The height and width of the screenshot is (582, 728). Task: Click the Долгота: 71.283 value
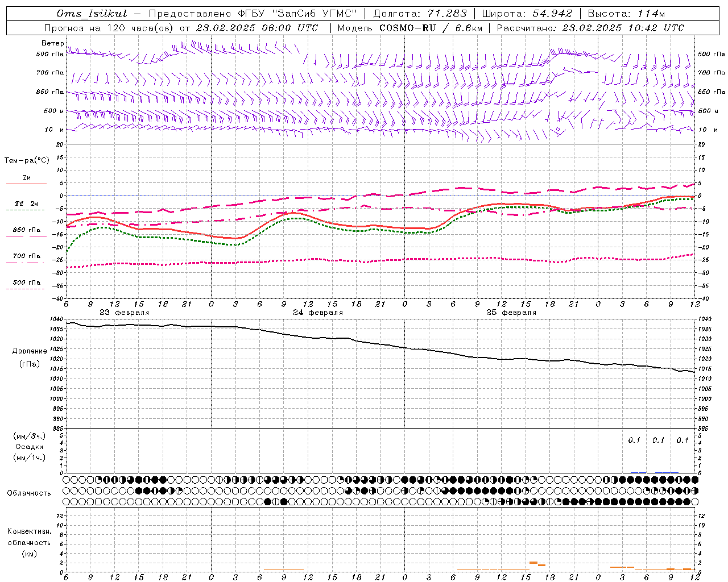point(420,14)
